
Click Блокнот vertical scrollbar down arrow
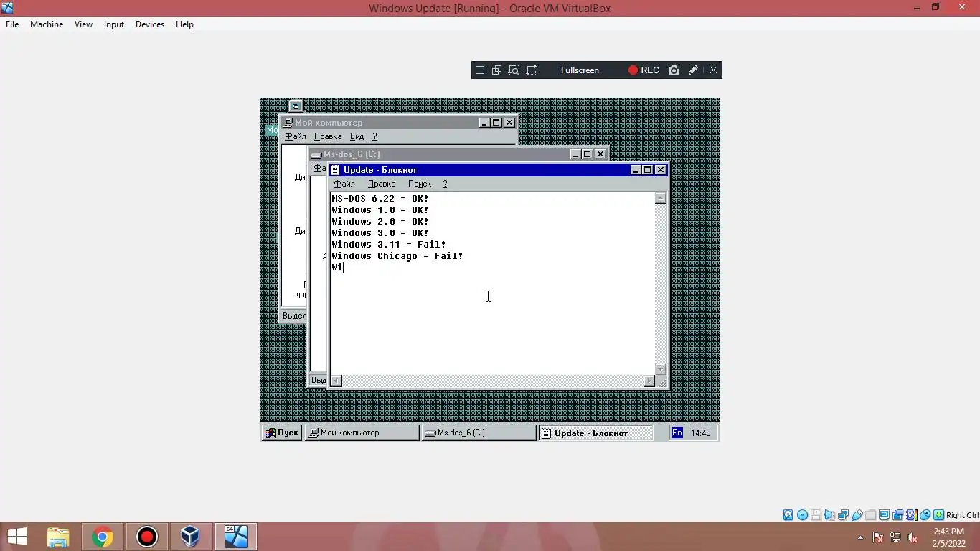[661, 369]
